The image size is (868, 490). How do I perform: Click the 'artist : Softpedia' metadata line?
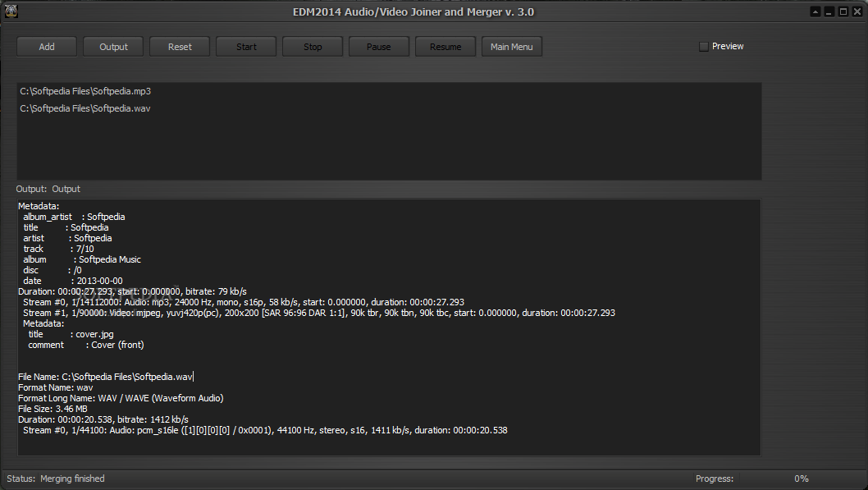tap(67, 238)
